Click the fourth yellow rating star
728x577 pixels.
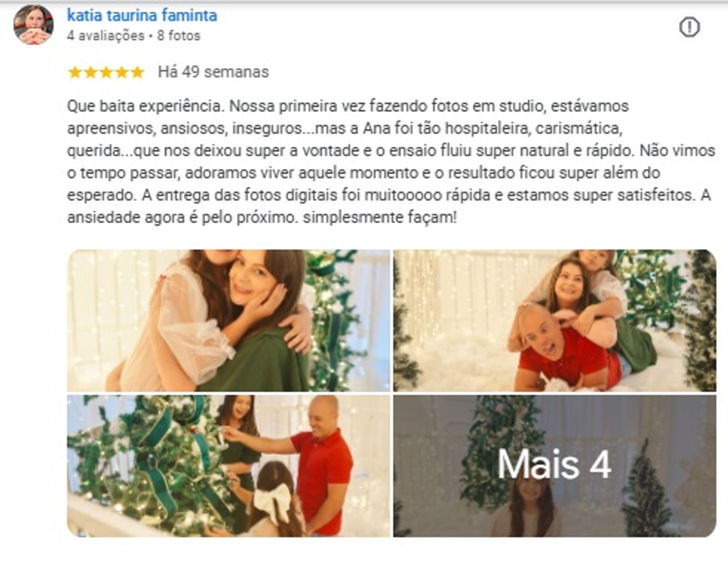[122, 72]
